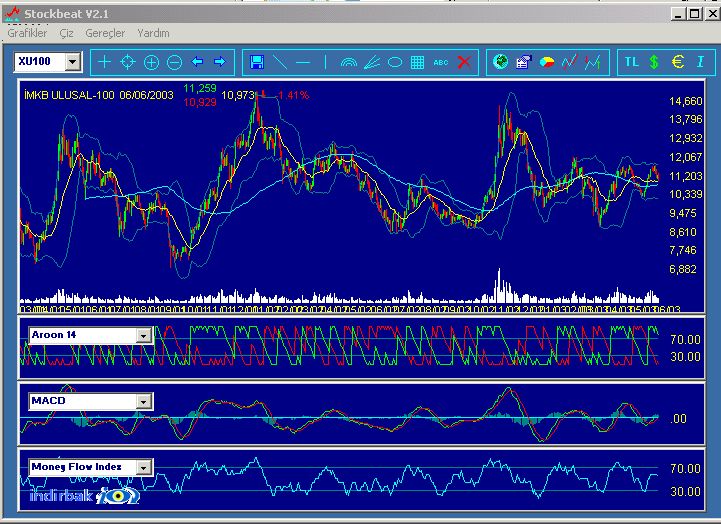Switch currency to euro
Screen dimensions: 721x524
(x=678, y=62)
